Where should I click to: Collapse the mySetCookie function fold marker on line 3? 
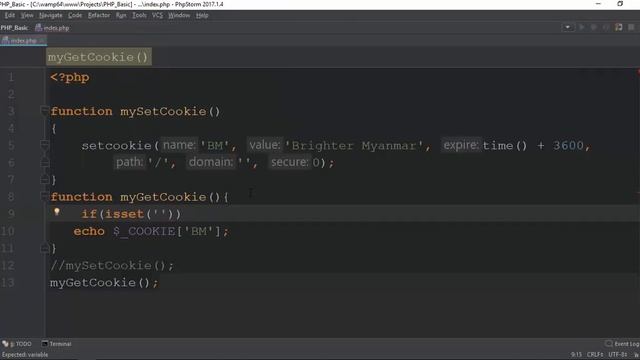[44, 110]
